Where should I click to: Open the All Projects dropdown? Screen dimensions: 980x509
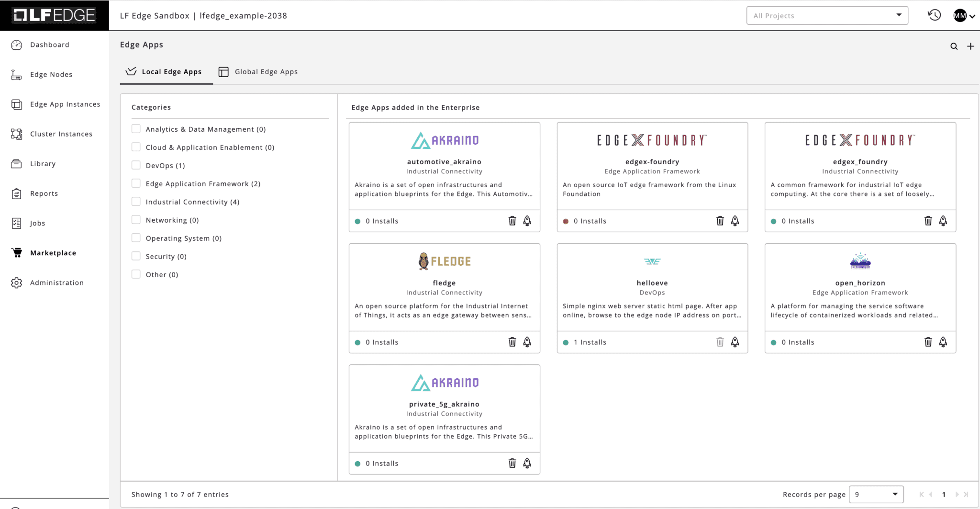(x=827, y=16)
